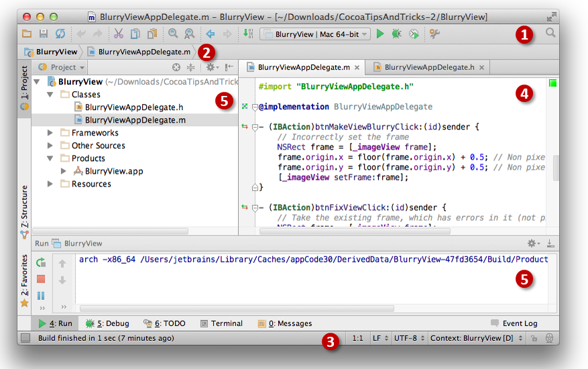The height and width of the screenshot is (369, 588).
Task: Click the Cut scissors icon
Action: coord(118,34)
